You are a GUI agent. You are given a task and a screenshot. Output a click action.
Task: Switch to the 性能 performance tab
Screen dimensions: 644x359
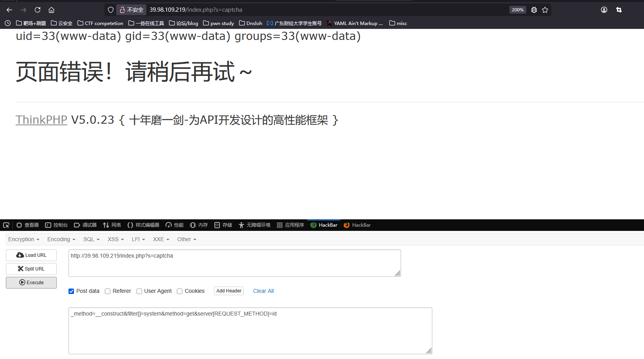click(174, 225)
